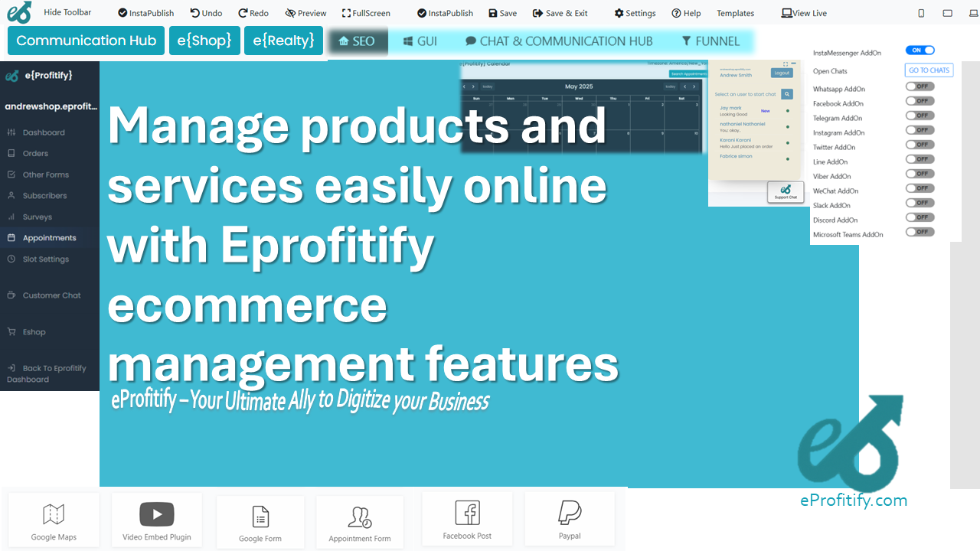Enable the Telegram AddOn toggle

click(920, 116)
